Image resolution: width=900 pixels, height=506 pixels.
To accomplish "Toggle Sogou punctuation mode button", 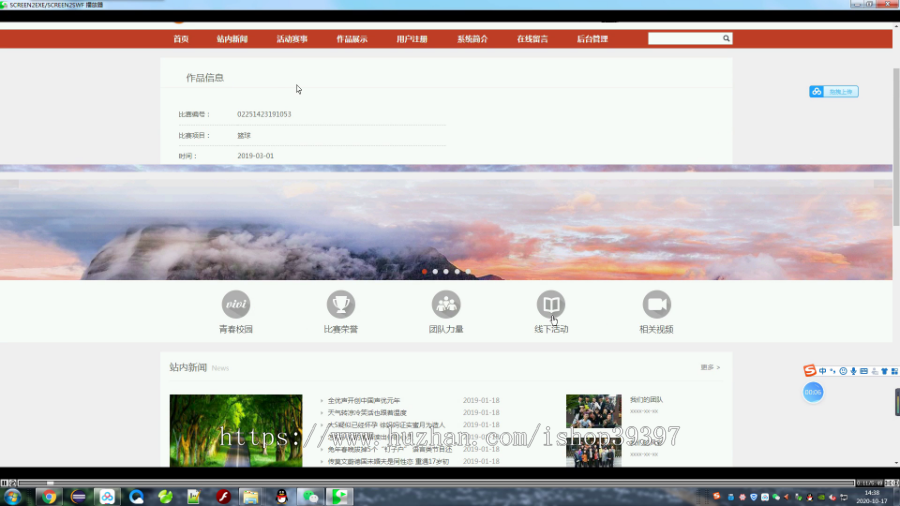I will (x=833, y=371).
